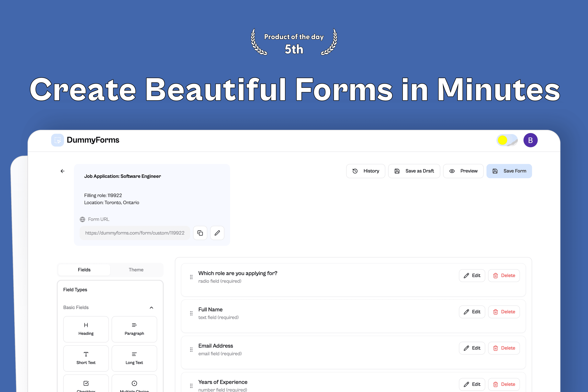Viewport: 588px width, 392px height.
Task: Click 'Location: Toronto, Ontario' text
Action: 112,202
